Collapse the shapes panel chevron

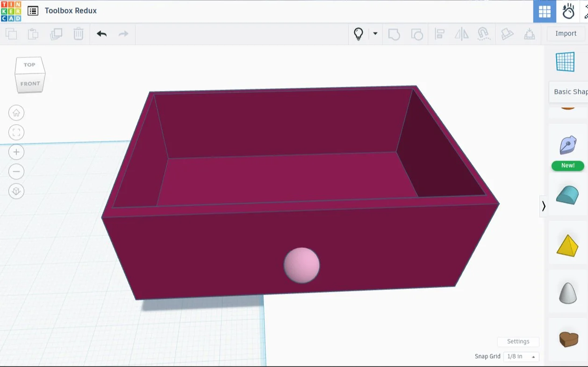(x=543, y=206)
